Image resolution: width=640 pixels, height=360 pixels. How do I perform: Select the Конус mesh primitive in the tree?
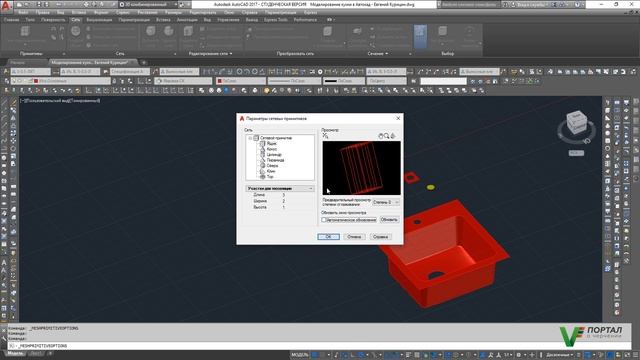pyautogui.click(x=271, y=149)
